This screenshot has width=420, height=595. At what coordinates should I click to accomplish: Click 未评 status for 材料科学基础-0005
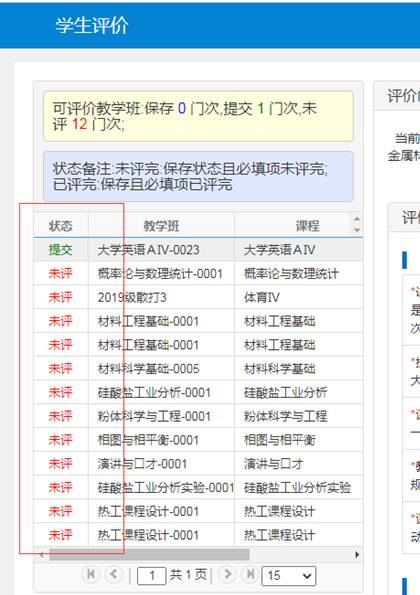(60, 368)
